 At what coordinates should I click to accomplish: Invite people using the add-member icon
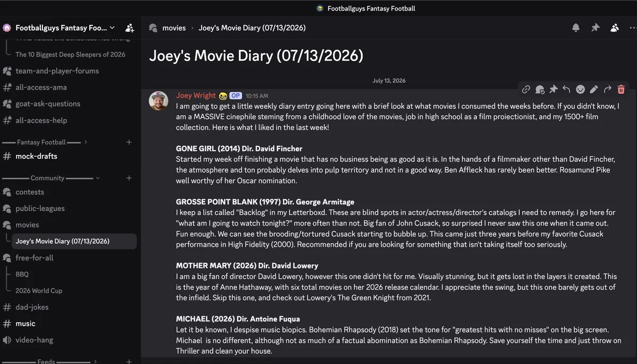pyautogui.click(x=130, y=28)
